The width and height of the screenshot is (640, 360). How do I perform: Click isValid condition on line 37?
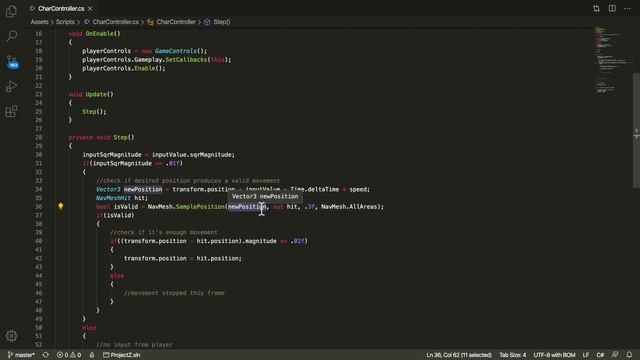(118, 215)
